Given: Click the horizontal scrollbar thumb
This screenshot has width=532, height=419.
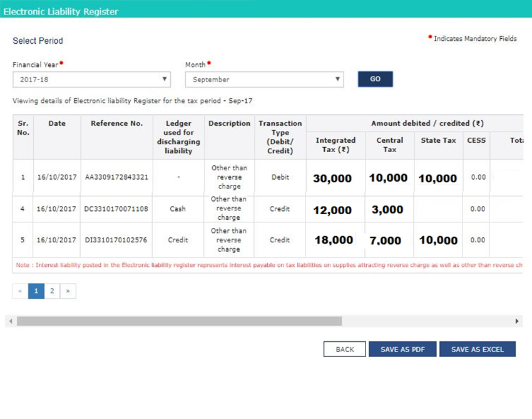Looking at the screenshot, I should pos(179,321).
